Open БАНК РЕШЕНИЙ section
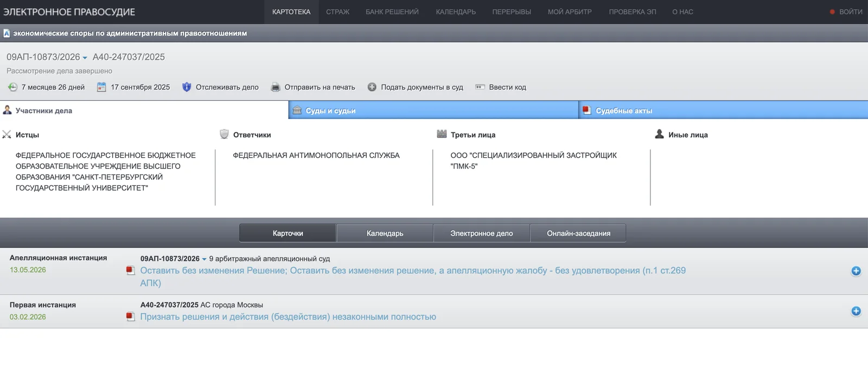Viewport: 868px width, 381px height. (392, 12)
